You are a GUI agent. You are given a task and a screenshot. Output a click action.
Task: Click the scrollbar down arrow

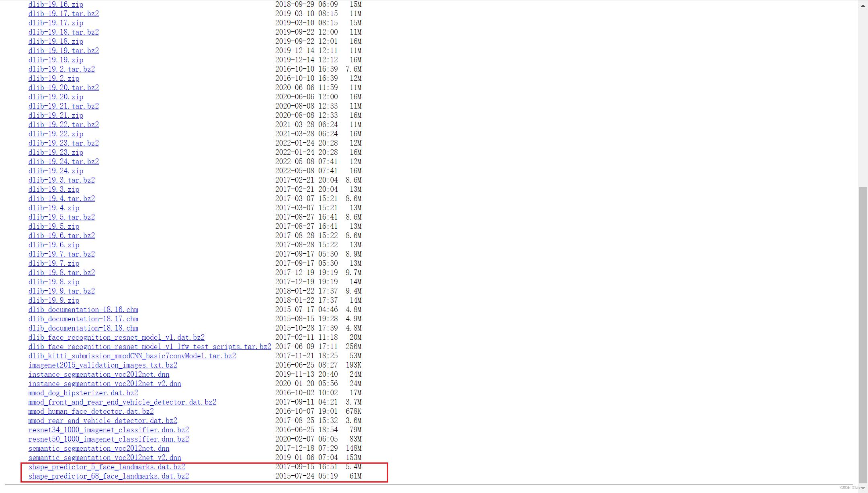coord(863,488)
